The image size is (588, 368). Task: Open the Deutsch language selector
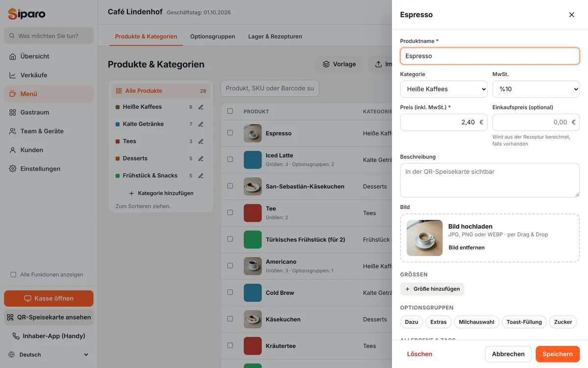coord(49,355)
